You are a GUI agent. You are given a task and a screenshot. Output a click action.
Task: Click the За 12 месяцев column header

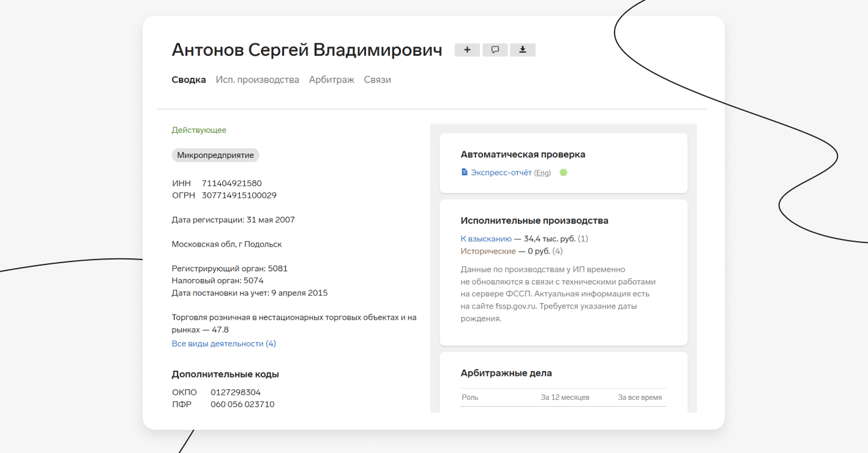[565, 397]
